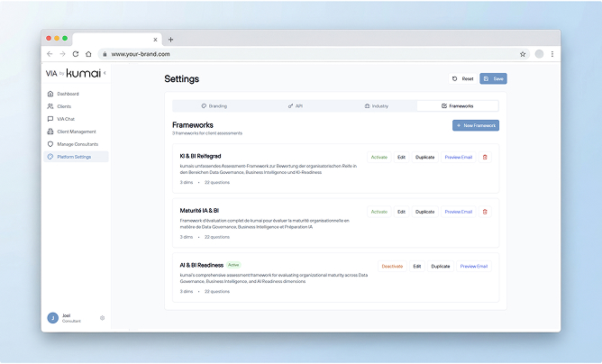The width and height of the screenshot is (602, 364).
Task: Collapse the sidebar with chevron beside kumai
Action: point(105,73)
